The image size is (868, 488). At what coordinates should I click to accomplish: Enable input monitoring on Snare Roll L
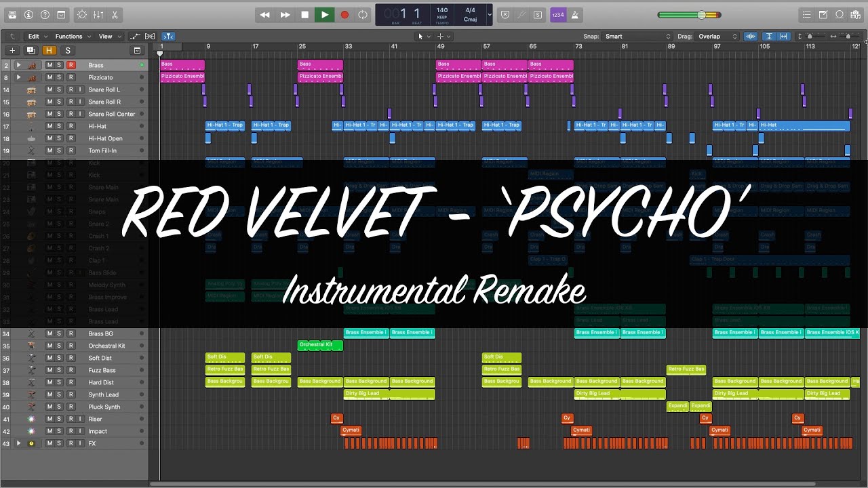pos(81,89)
